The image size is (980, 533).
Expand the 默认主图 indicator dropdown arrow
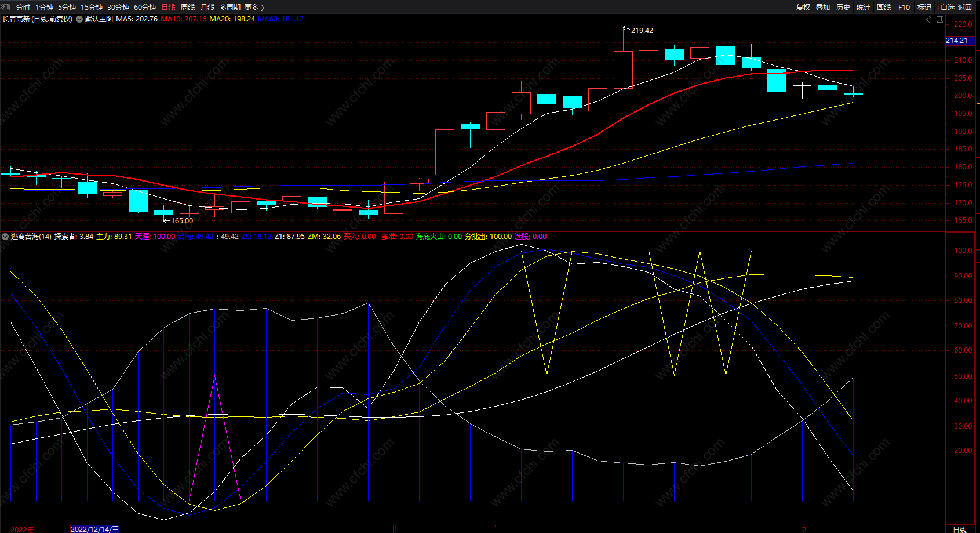(79, 19)
